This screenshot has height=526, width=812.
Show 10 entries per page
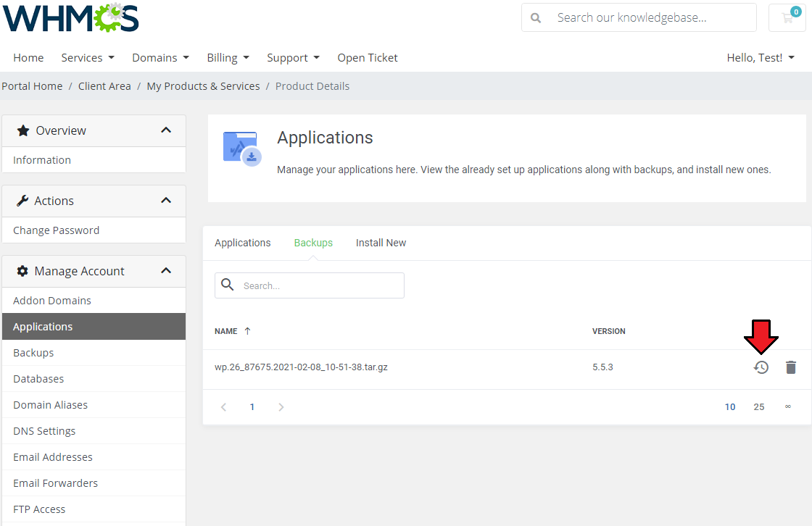730,407
